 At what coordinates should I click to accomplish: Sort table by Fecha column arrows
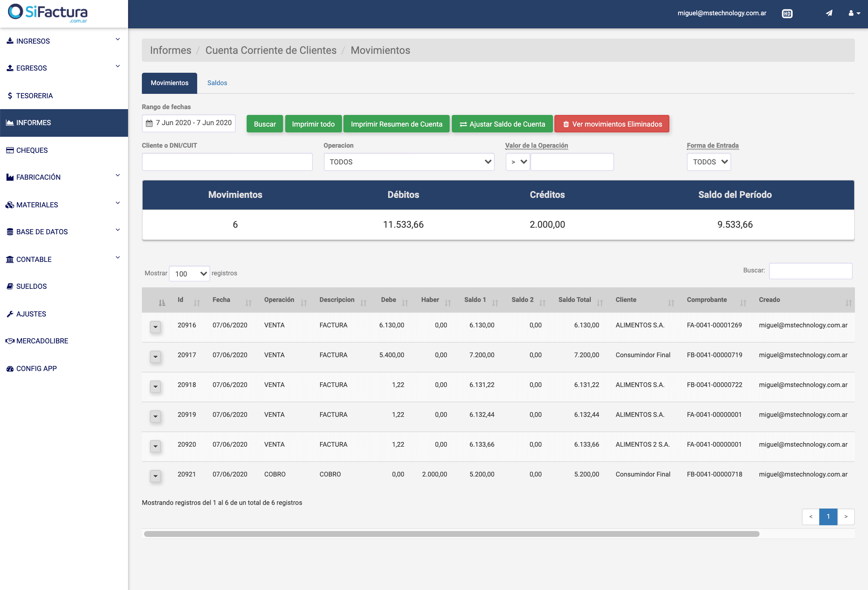(x=248, y=303)
